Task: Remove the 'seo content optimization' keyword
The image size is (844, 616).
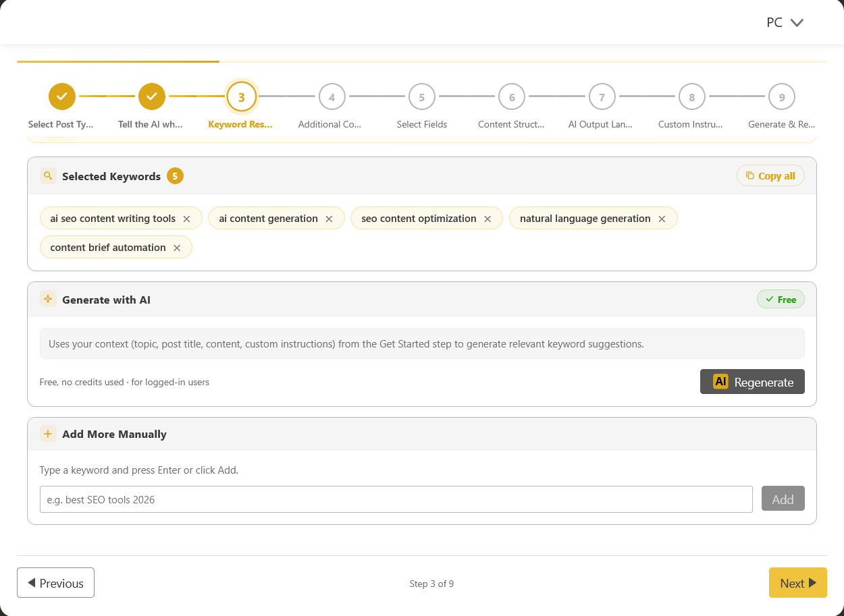Action: (487, 218)
